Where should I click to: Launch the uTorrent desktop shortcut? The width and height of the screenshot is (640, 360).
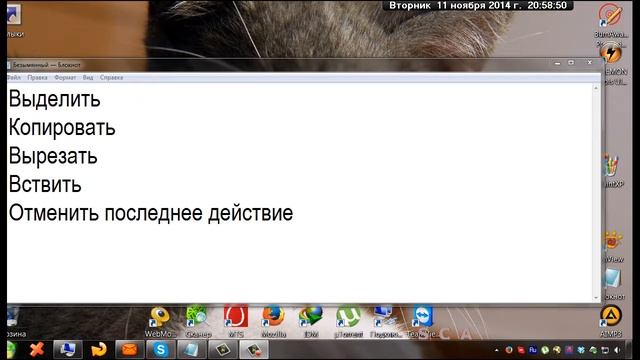point(348,322)
